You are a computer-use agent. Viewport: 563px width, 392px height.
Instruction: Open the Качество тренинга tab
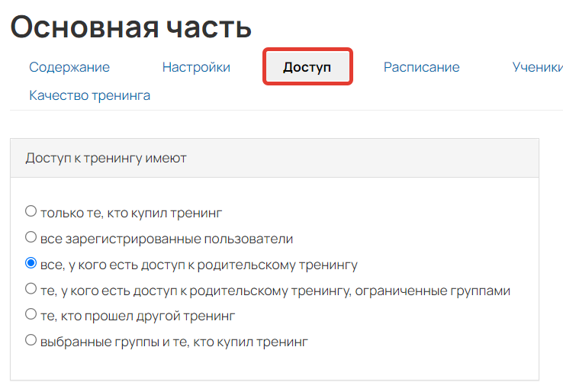pos(90,95)
